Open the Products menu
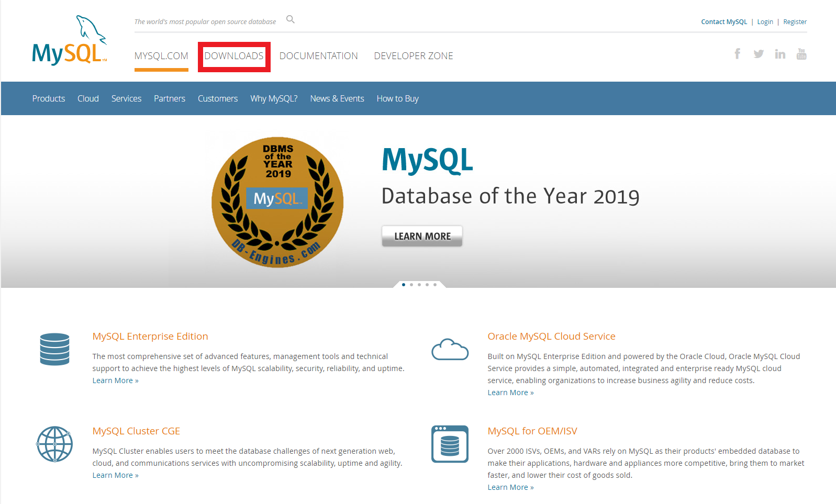This screenshot has height=504, width=836. click(x=49, y=98)
